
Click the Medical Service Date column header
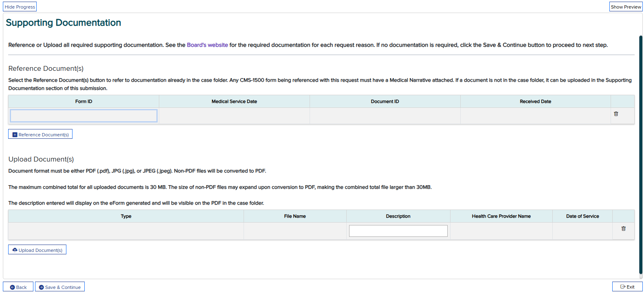[x=234, y=102]
